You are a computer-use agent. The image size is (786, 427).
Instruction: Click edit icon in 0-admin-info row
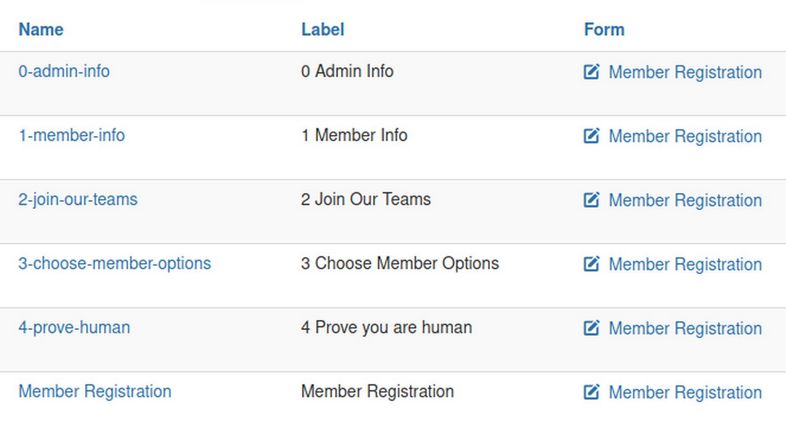(592, 72)
